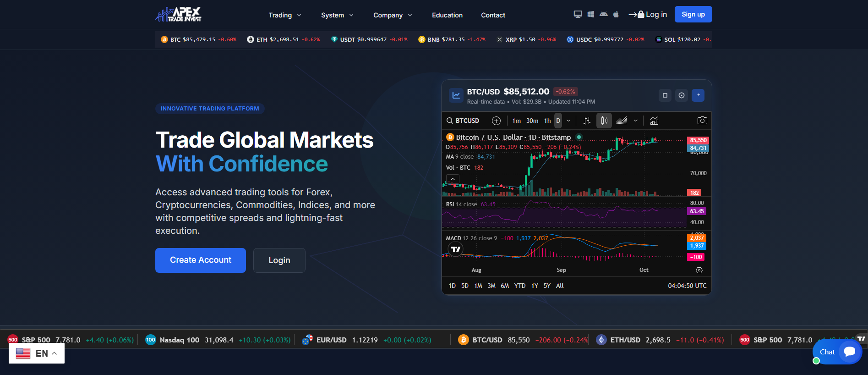Set chart range to 5D
868x375 pixels.
pyautogui.click(x=465, y=286)
